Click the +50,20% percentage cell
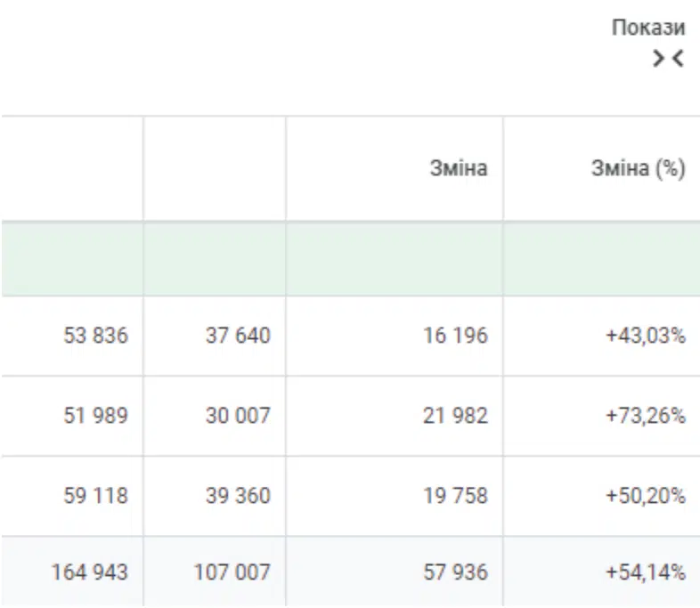The height and width of the screenshot is (608, 700). pos(646,495)
